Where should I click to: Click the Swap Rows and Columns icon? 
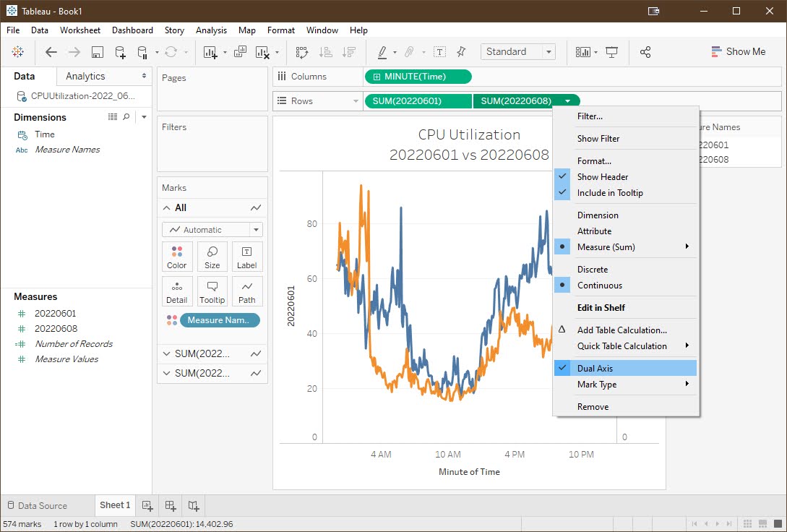(x=302, y=52)
